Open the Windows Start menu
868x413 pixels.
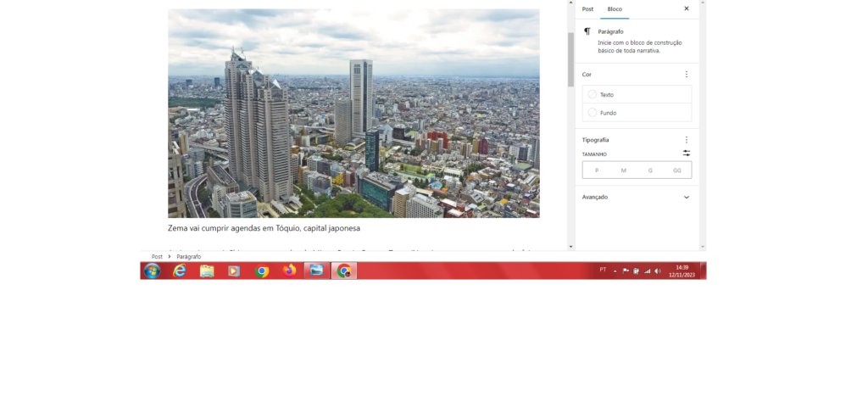point(152,271)
